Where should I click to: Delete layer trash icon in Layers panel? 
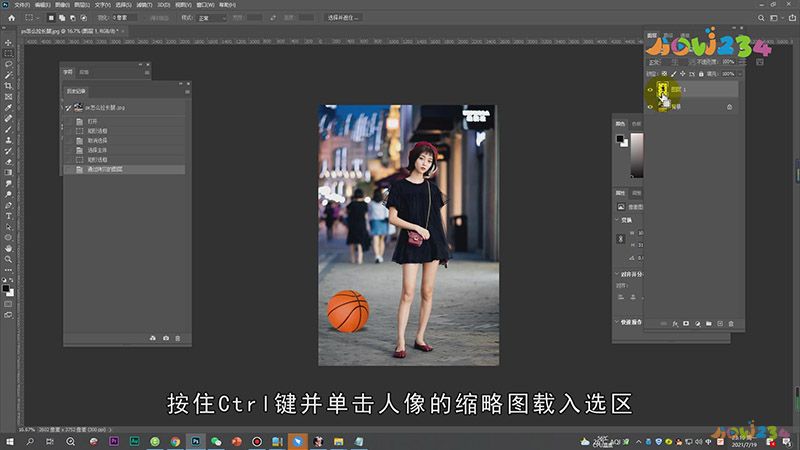(x=731, y=323)
